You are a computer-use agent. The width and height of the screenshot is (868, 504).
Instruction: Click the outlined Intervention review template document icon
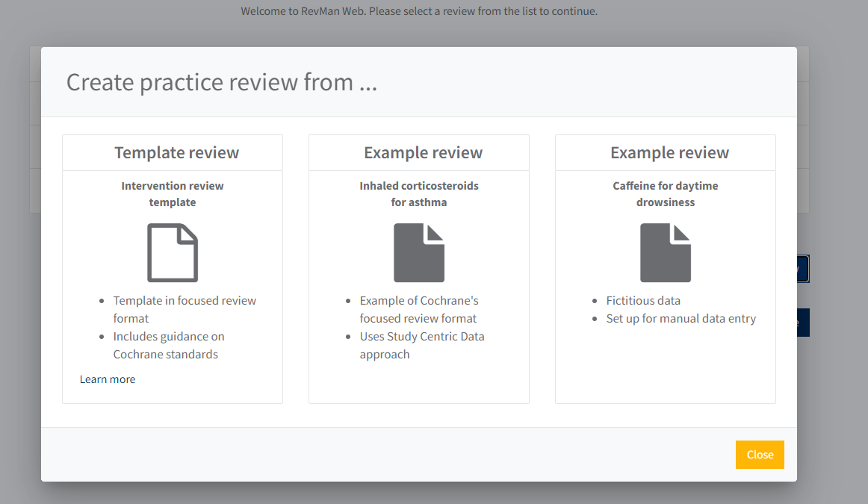tap(173, 253)
